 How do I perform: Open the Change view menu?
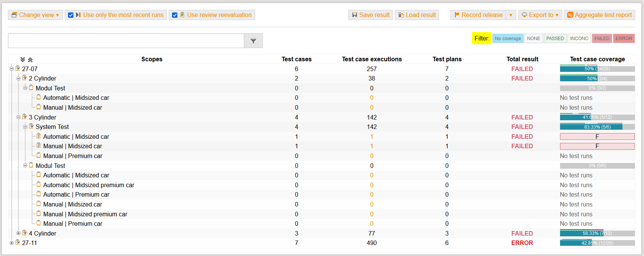click(x=35, y=15)
